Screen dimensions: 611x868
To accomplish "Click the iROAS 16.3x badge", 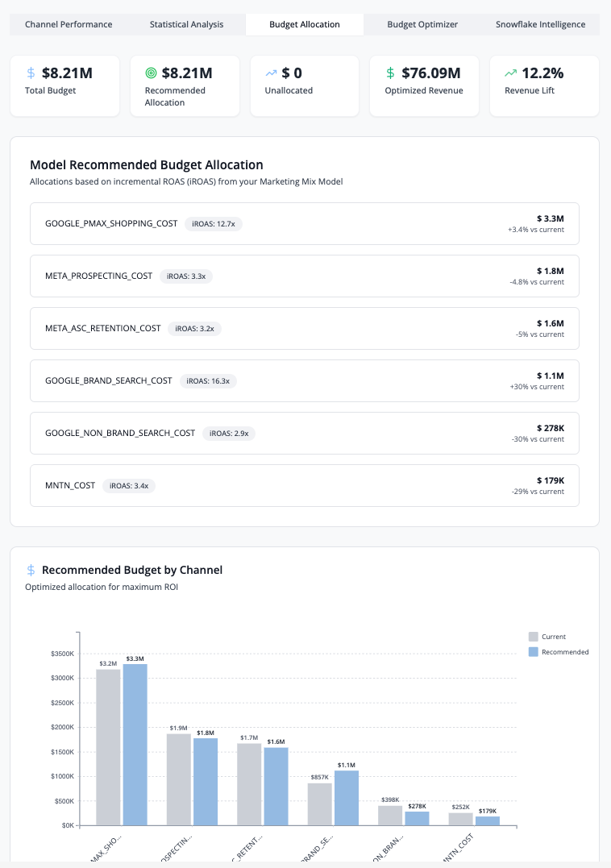I will [208, 380].
